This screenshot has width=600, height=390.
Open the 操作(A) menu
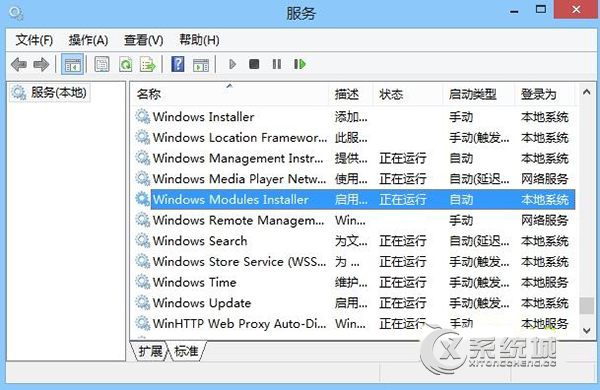[88, 40]
